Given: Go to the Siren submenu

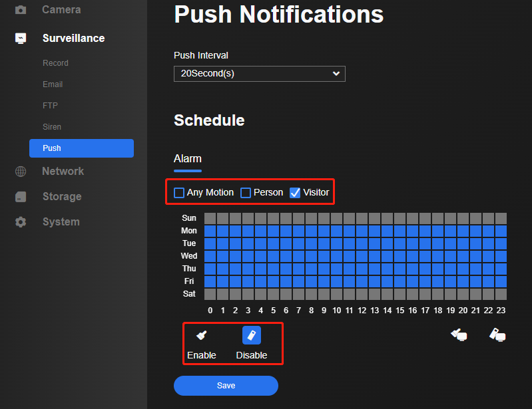Looking at the screenshot, I should point(52,127).
